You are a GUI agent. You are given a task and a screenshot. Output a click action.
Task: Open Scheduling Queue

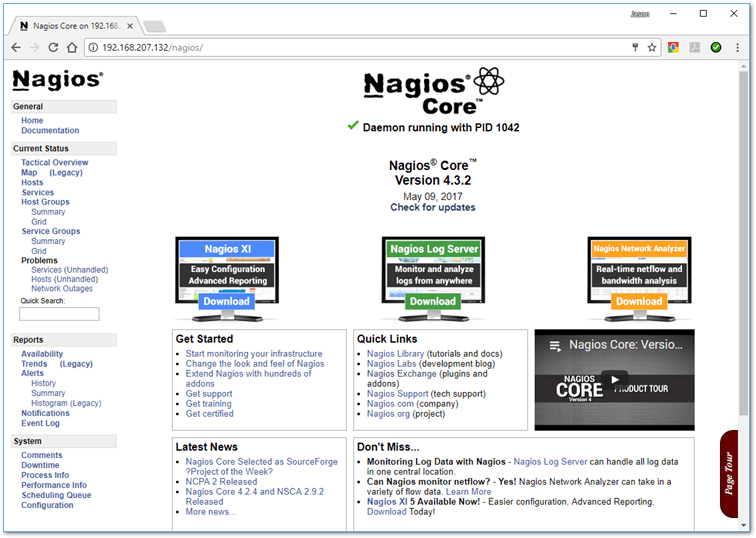click(56, 495)
